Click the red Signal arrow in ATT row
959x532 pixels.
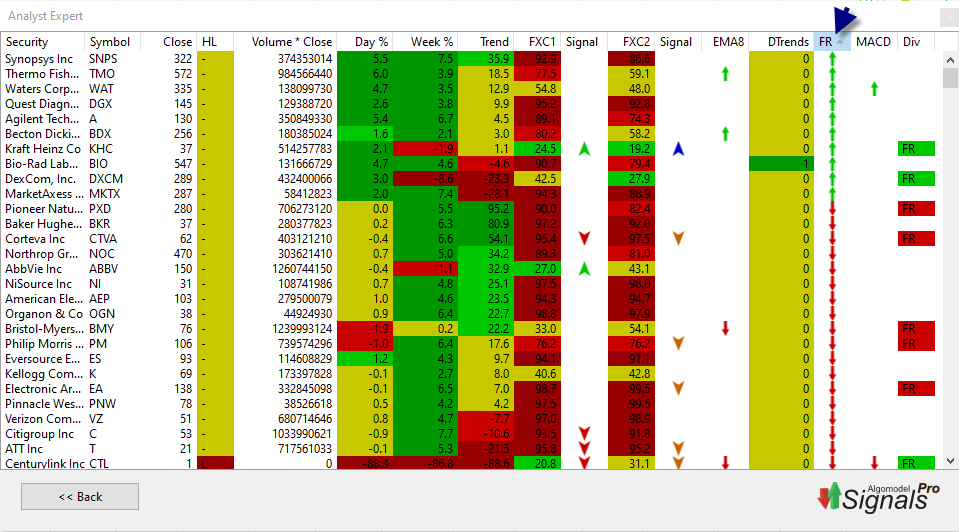(x=584, y=448)
